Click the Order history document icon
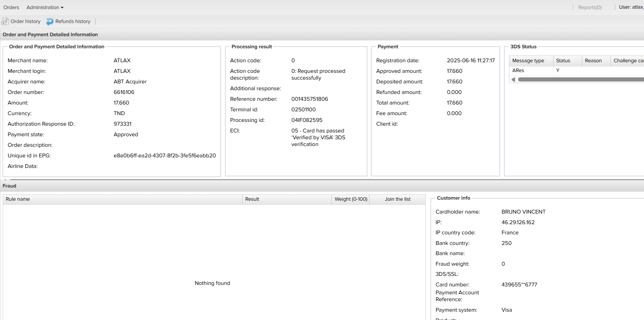Viewport: 644px width, 320px height. 5,22
